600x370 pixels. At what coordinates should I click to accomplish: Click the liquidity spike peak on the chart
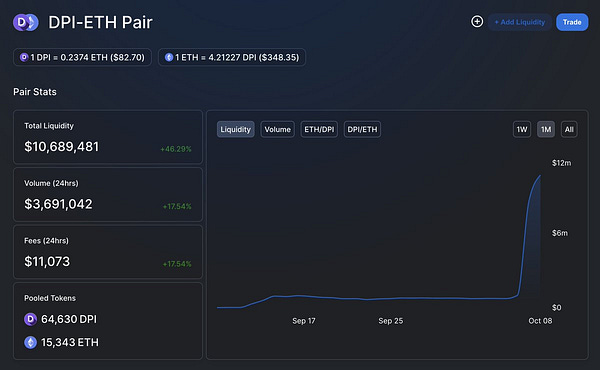click(540, 176)
